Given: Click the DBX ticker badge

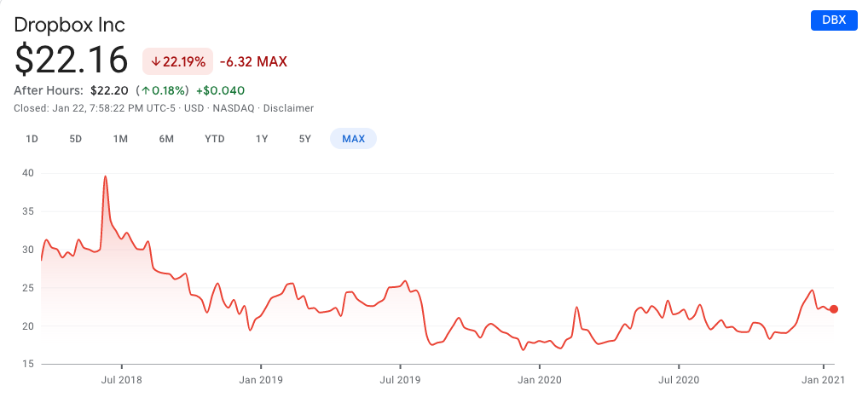Looking at the screenshot, I should (x=834, y=20).
